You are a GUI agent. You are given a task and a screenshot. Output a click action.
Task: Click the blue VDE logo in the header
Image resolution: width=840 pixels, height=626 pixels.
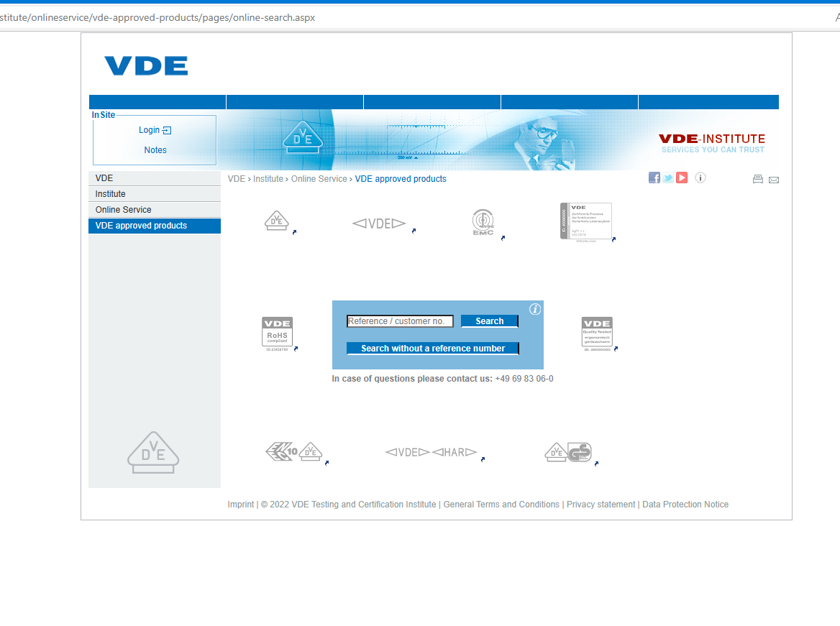point(146,66)
